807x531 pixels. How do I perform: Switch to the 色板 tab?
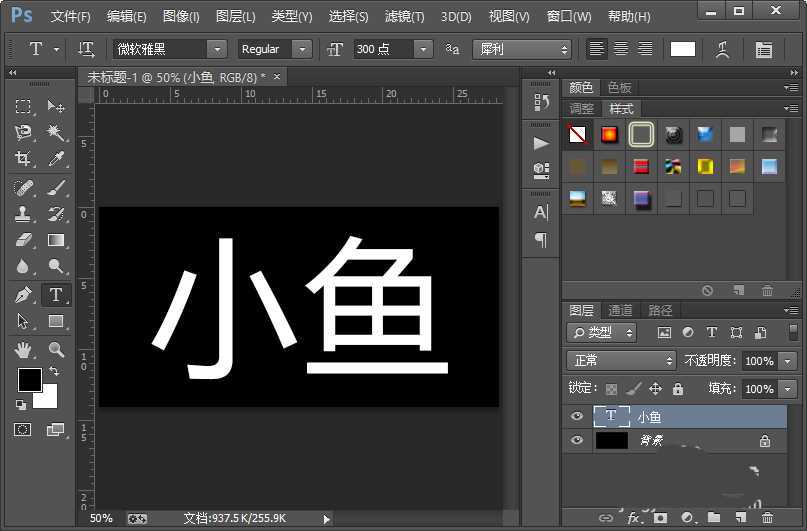point(620,87)
